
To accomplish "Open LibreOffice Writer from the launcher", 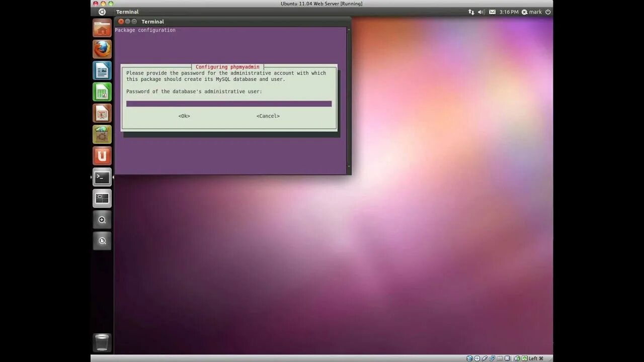I will click(102, 70).
